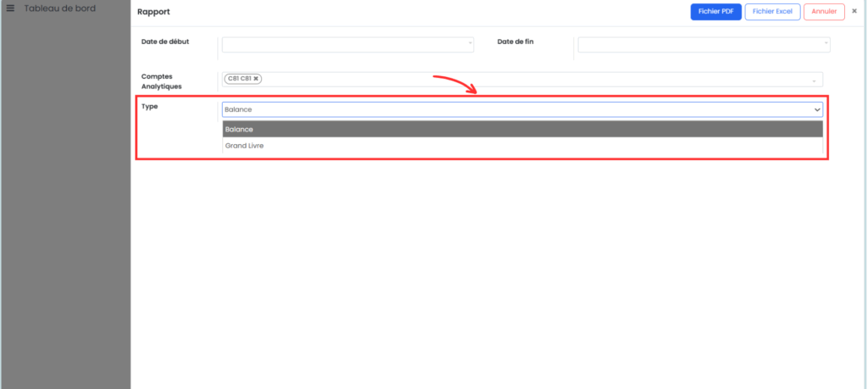Export report via Fichier PDF button

715,11
